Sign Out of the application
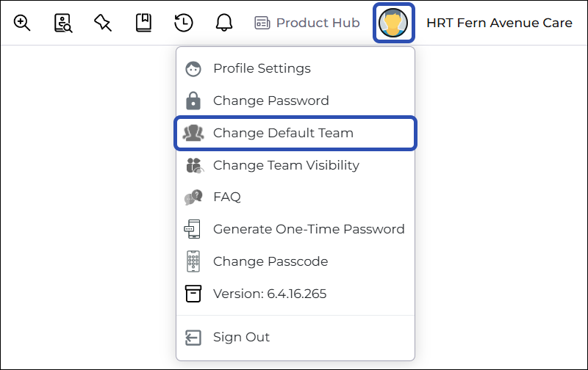The width and height of the screenshot is (588, 370). [x=295, y=338]
